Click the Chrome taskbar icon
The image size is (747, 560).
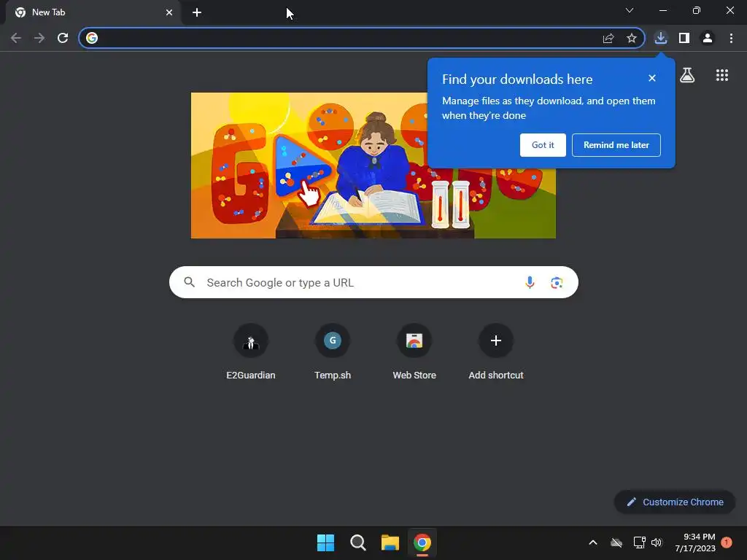point(422,542)
